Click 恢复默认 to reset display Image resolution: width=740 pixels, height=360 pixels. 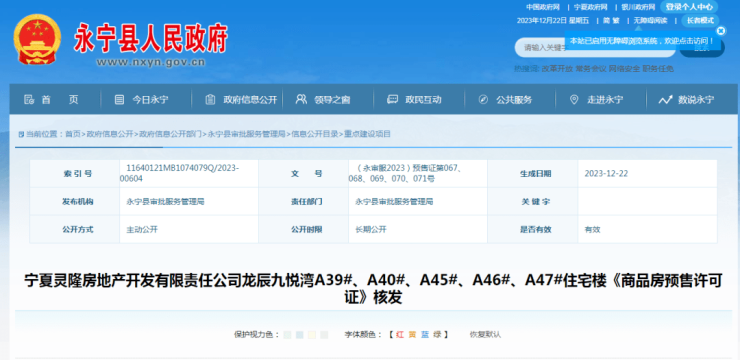pos(485,335)
